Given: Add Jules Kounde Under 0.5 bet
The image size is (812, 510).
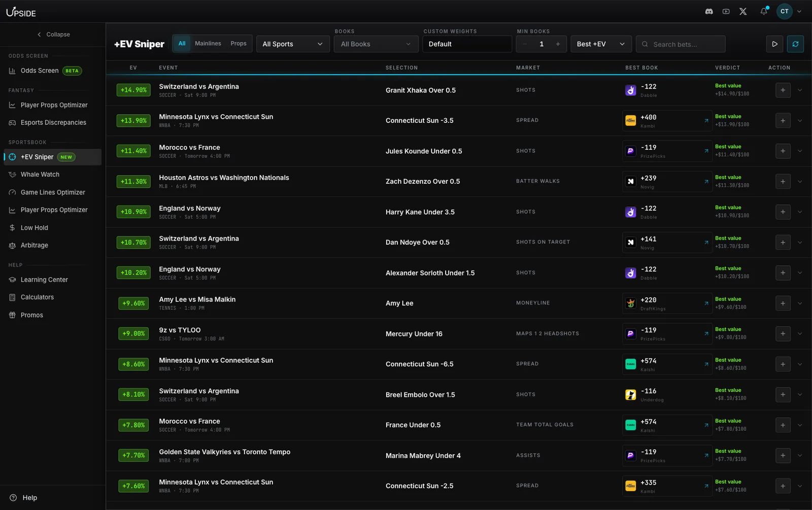Looking at the screenshot, I should 783,151.
